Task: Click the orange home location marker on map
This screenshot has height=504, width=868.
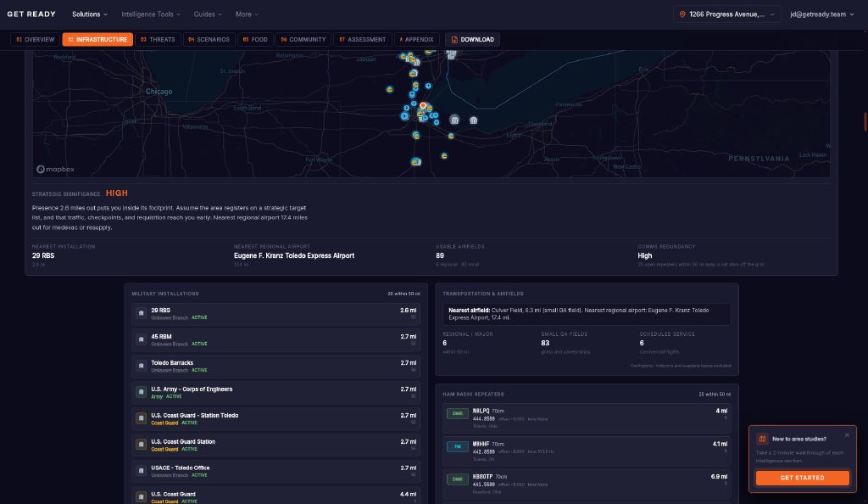Action: coord(423,105)
